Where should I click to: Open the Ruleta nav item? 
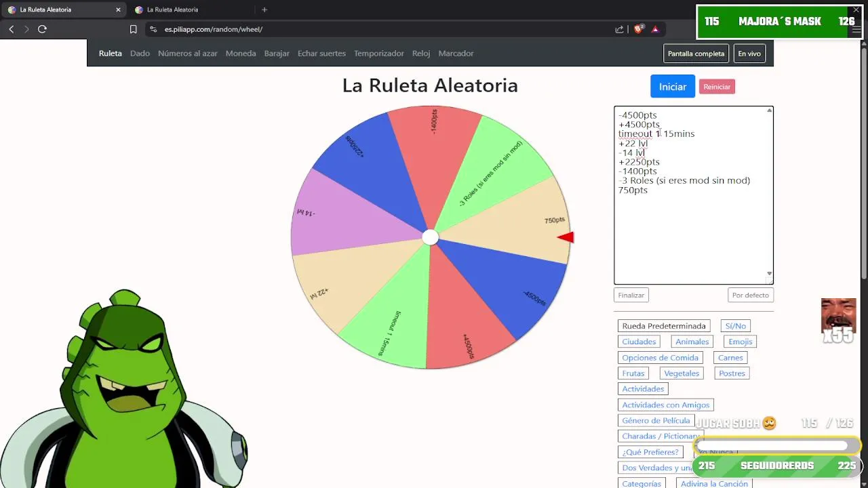[111, 53]
